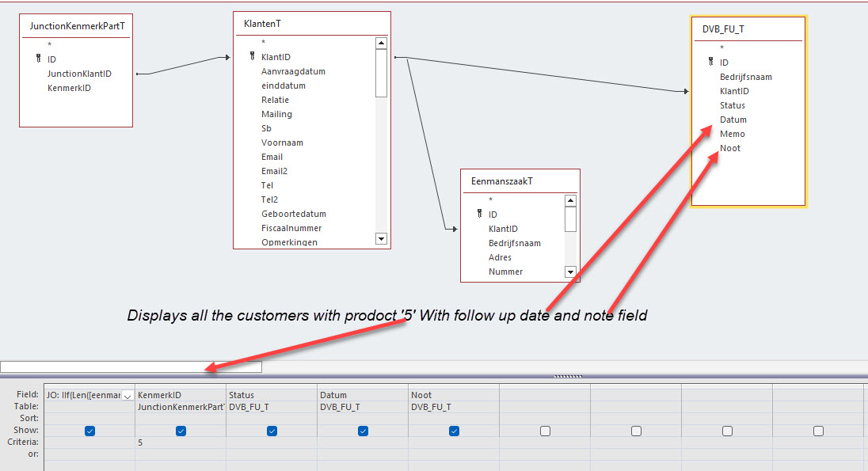Uncheck the Show checkbox under KenmerkID
The height and width of the screenshot is (471, 868).
tap(181, 431)
